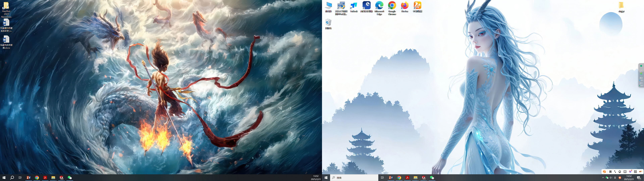Select the Microsoft Edge desktop icon

pos(379,7)
